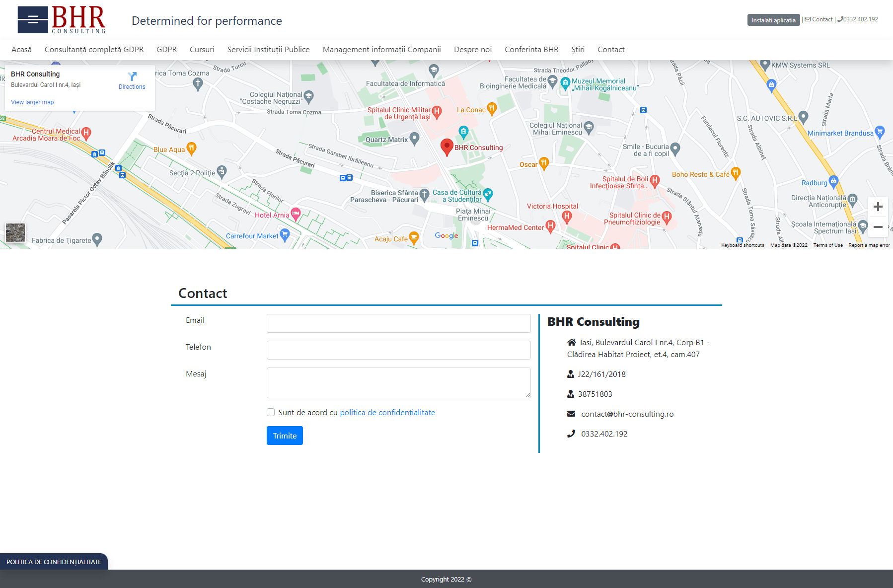This screenshot has width=893, height=588.
Task: Click the 38751803 fiscal code text
Action: point(595,394)
